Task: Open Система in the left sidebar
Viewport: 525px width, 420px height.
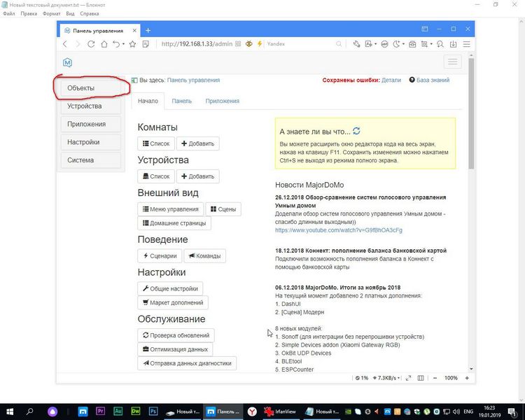Action: point(91,160)
